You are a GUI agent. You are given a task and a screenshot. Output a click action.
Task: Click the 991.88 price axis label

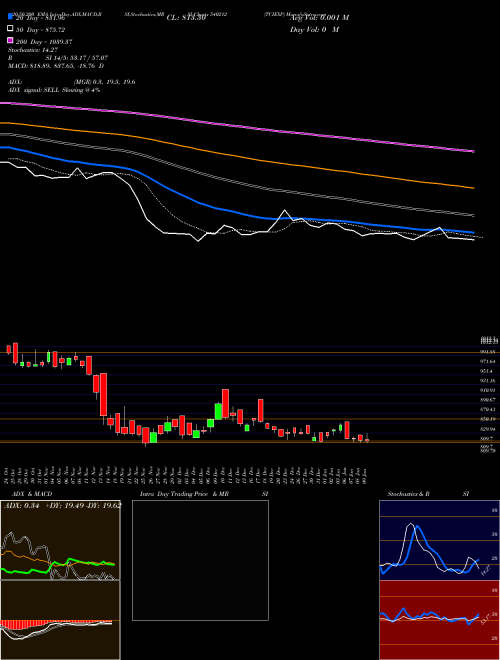(x=488, y=352)
